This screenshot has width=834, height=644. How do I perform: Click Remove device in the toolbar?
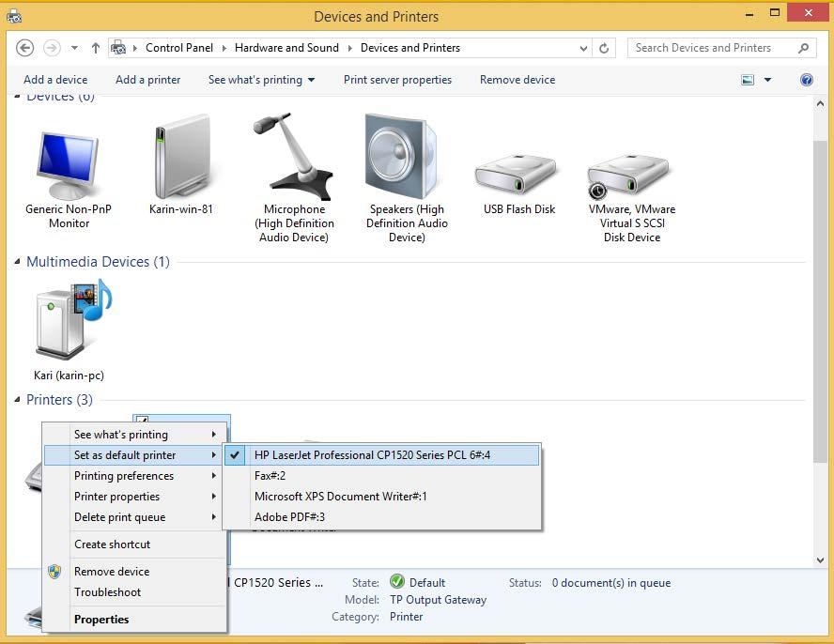(517, 80)
